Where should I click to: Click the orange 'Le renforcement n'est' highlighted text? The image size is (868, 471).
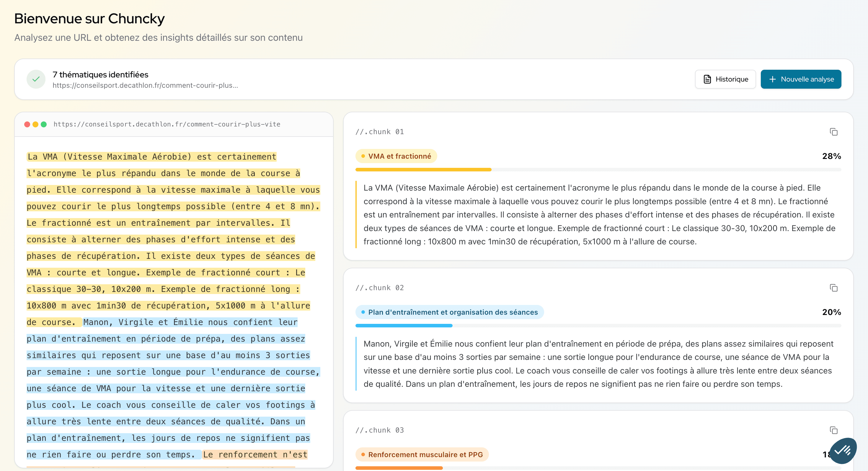(255, 454)
